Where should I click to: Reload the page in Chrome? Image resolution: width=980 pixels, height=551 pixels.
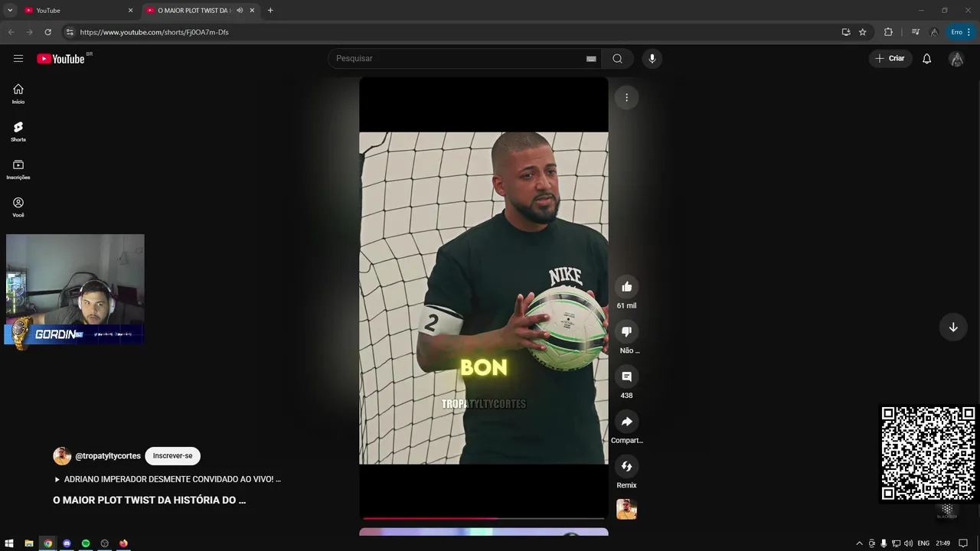click(47, 32)
